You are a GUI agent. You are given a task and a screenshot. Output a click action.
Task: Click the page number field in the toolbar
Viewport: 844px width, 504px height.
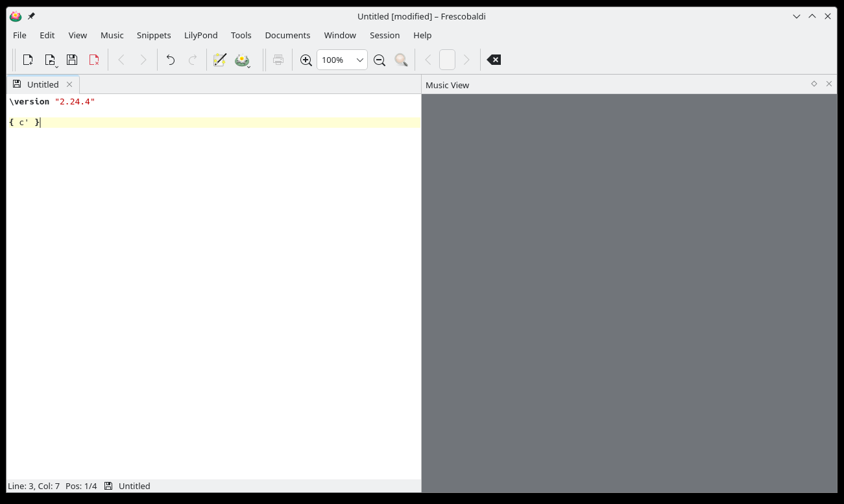447,60
